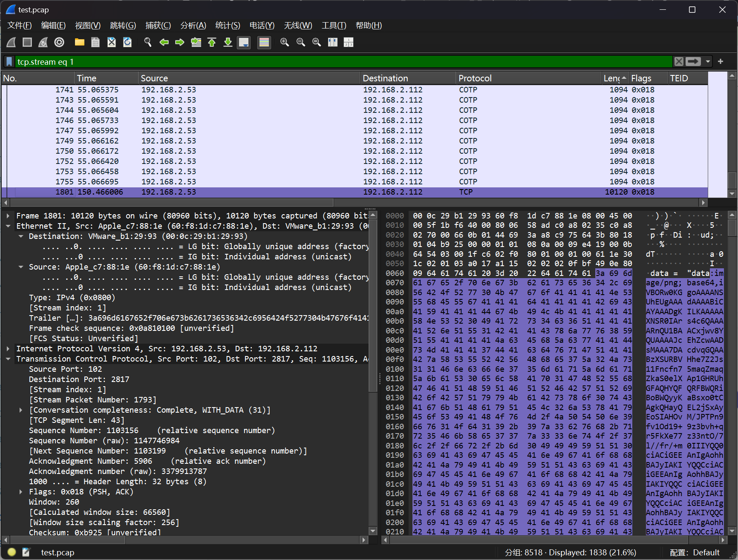Open recent filter history dropdown

(x=708, y=62)
